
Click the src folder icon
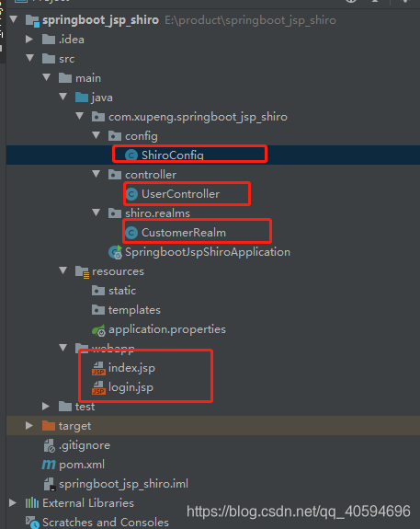[x=49, y=59]
